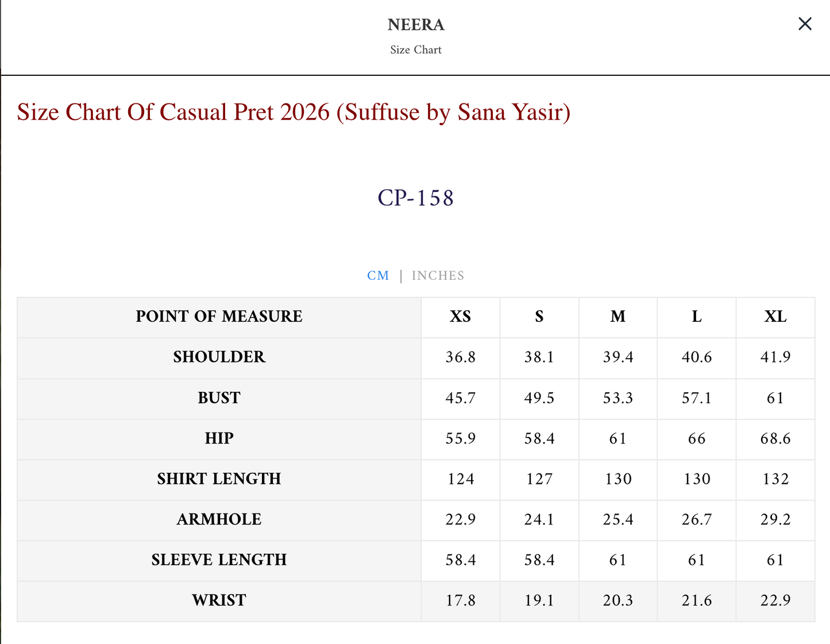Close the NEERA size chart dialog
The height and width of the screenshot is (644, 830).
click(x=805, y=24)
